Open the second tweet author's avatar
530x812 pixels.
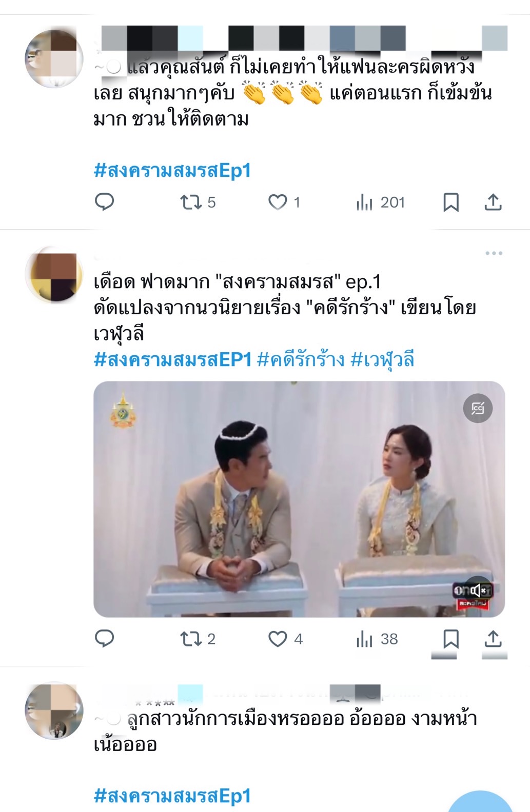click(x=54, y=275)
